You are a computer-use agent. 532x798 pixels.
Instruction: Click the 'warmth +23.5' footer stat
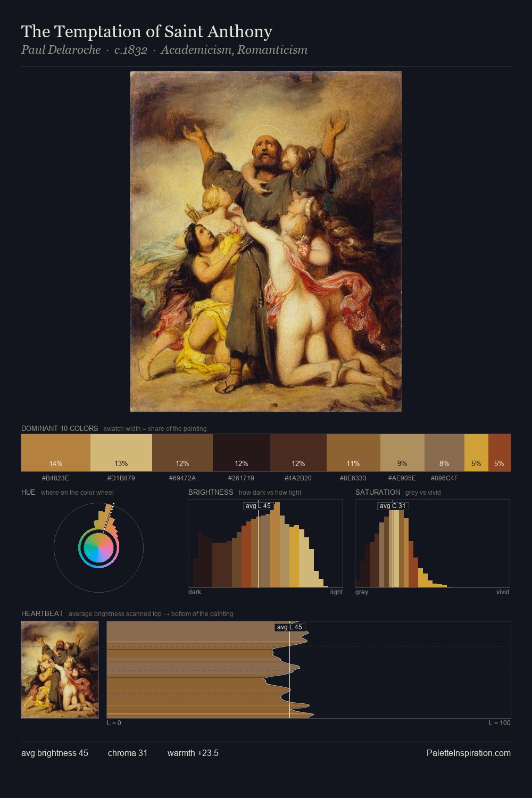193,753
